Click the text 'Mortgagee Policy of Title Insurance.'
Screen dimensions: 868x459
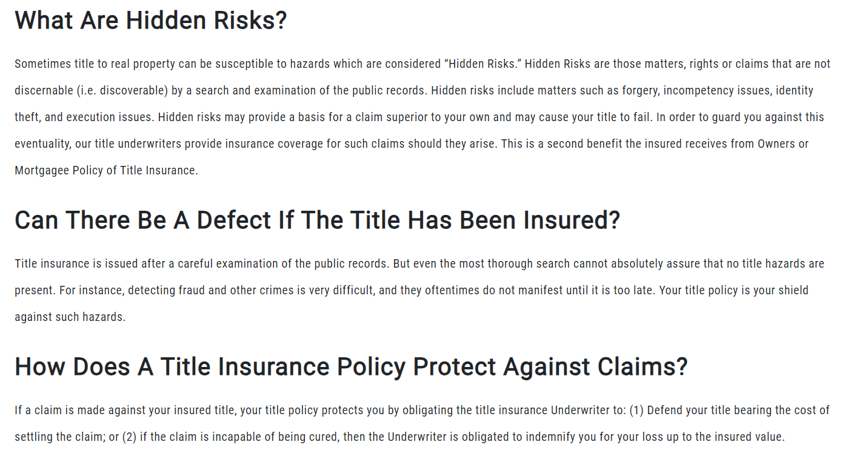(x=106, y=171)
